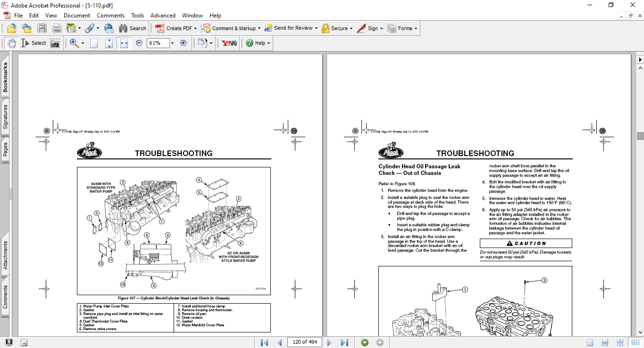Image resolution: width=644 pixels, height=348 pixels.
Task: Open the Help menu in the menu bar
Action: 215,16
